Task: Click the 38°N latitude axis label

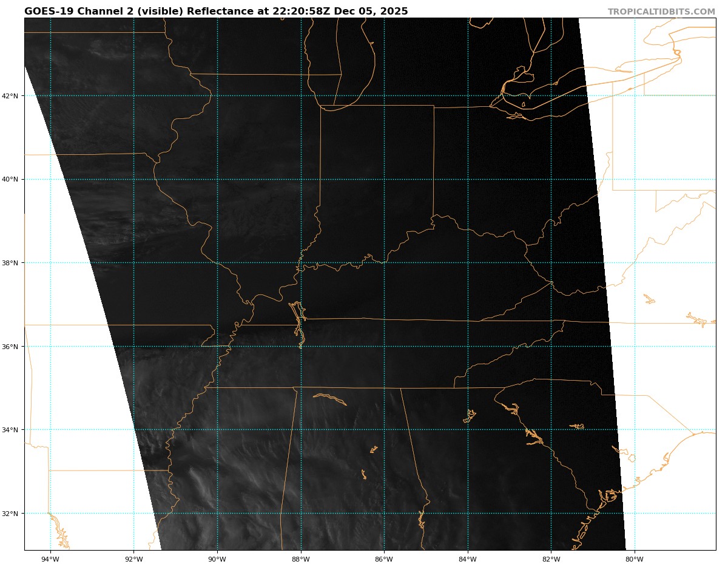Action: (x=13, y=263)
